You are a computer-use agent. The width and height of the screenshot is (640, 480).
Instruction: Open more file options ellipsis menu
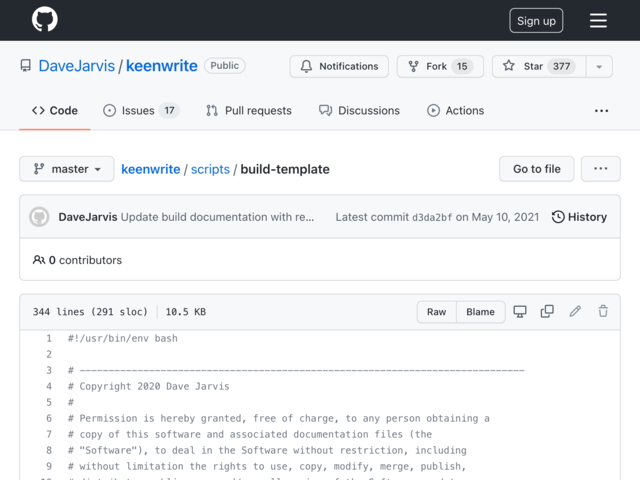pos(600,169)
